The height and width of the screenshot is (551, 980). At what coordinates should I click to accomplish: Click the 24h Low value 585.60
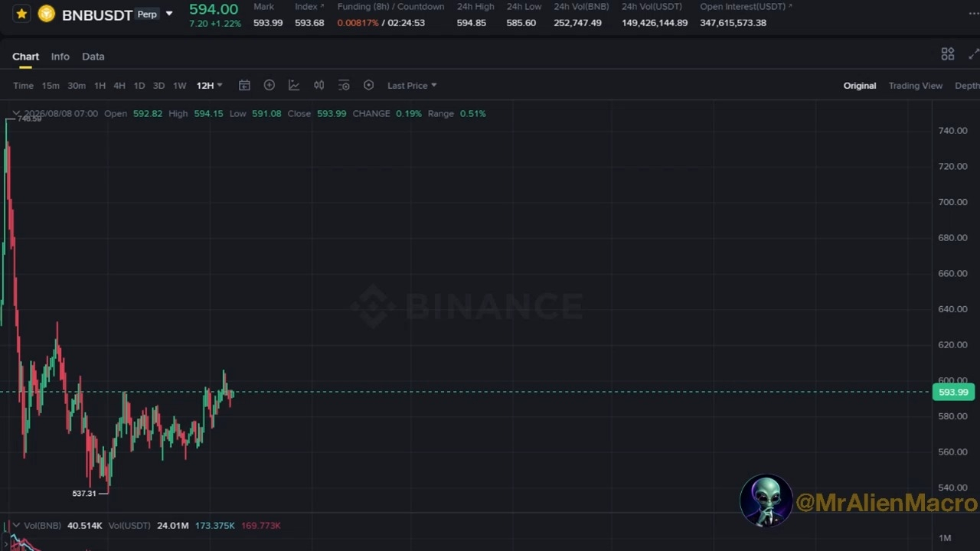click(521, 23)
